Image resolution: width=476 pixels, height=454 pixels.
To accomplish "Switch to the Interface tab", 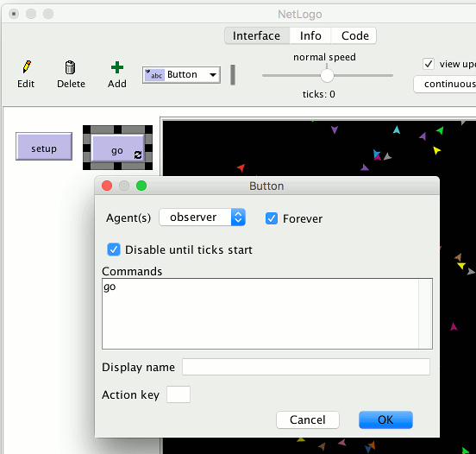I will point(256,36).
